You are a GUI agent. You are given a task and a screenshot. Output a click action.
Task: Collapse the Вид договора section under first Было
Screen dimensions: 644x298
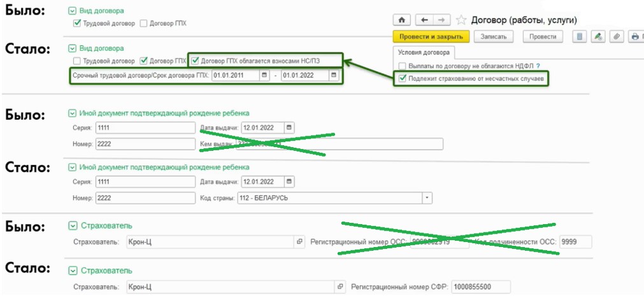pos(72,11)
